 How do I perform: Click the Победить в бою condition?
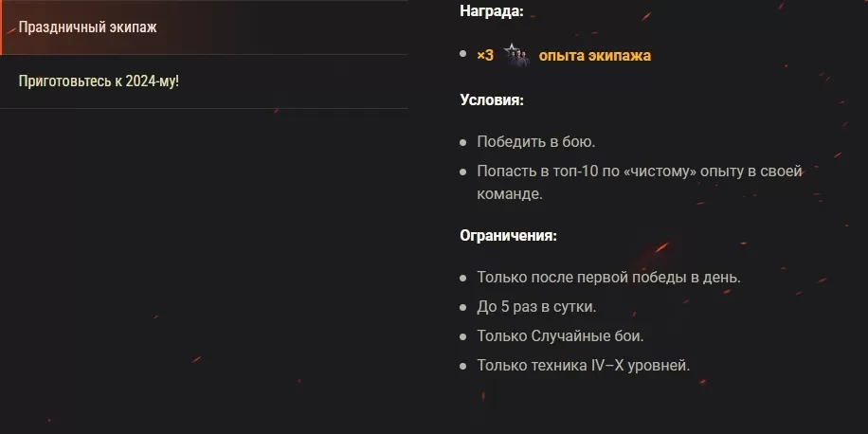coord(535,142)
